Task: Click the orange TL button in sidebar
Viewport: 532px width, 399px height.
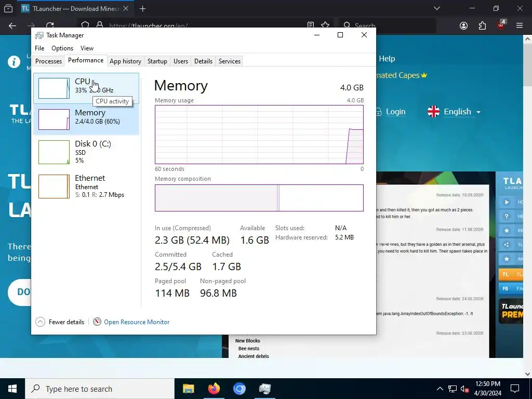Action: pyautogui.click(x=510, y=274)
